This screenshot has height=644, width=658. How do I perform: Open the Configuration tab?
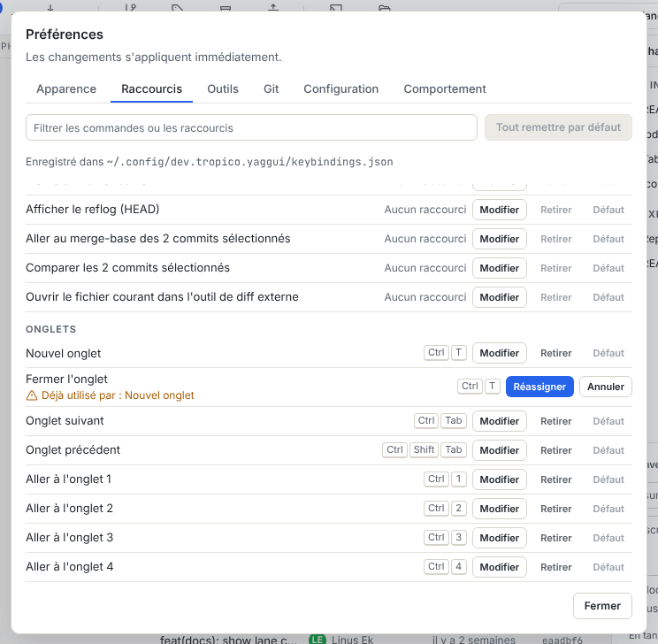click(x=341, y=89)
